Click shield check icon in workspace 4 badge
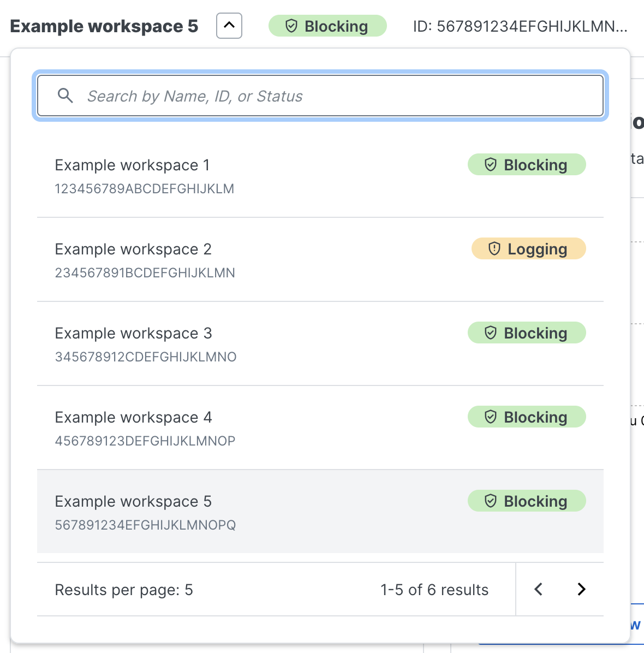The image size is (644, 653). tap(491, 417)
